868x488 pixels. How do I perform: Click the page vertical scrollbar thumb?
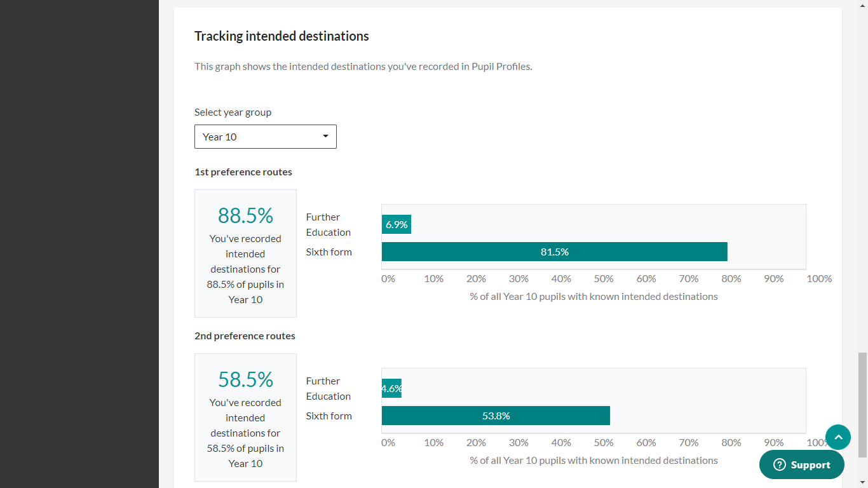[x=862, y=405]
